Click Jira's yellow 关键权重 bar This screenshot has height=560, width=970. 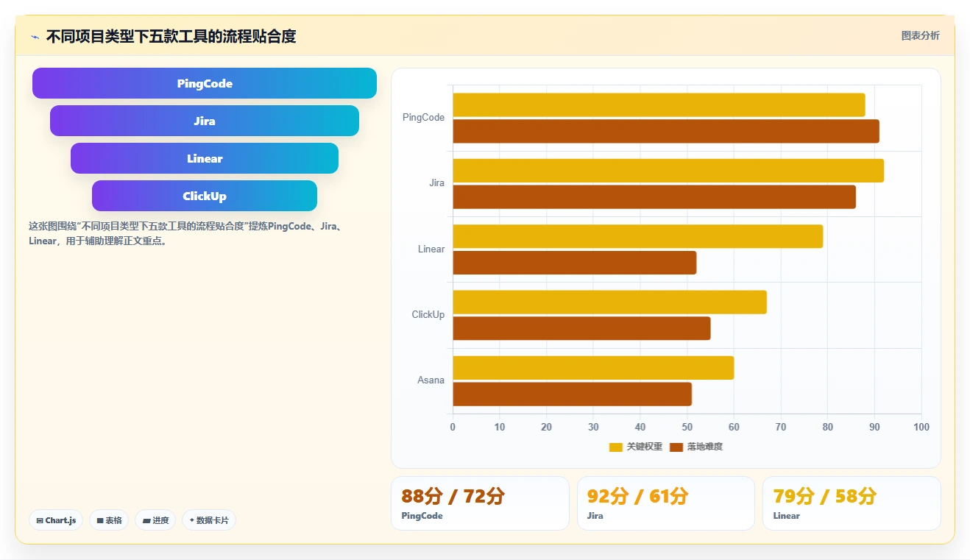(668, 171)
